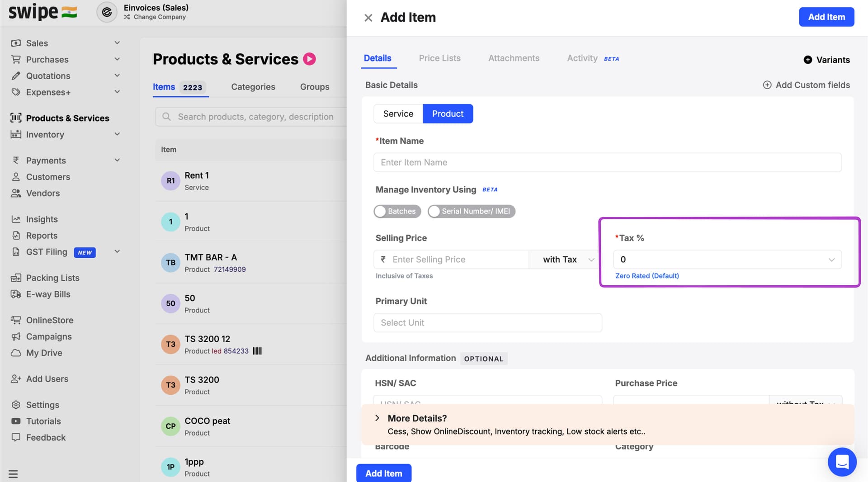Select the Service item type
The image size is (868, 482).
[x=398, y=113]
